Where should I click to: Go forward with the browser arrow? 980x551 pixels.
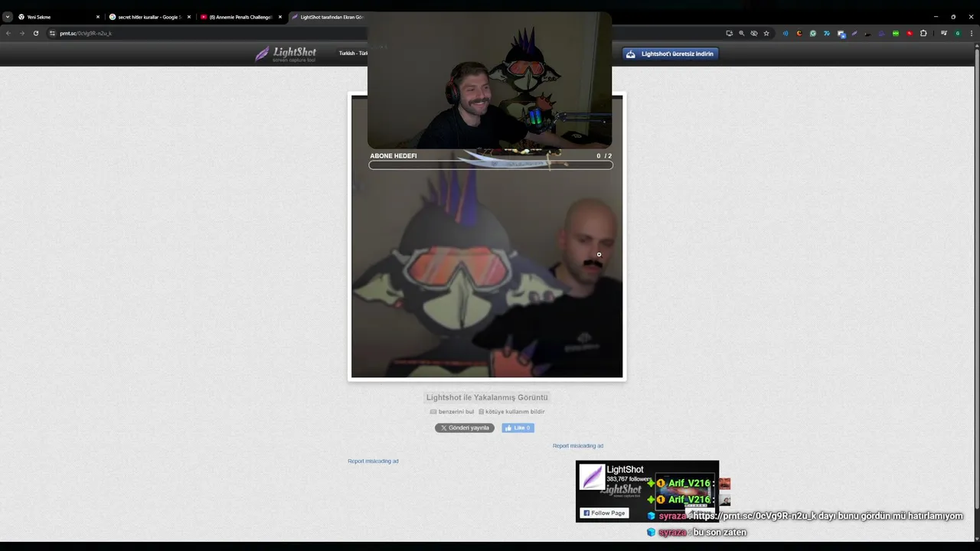[x=21, y=33]
